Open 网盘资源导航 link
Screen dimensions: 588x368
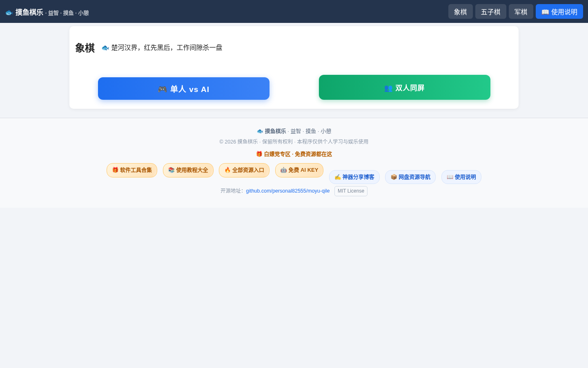pos(410,177)
